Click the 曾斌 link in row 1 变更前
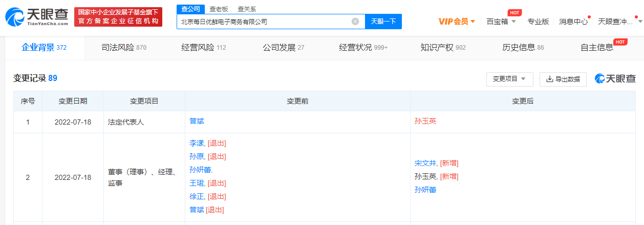644x225 pixels. click(x=197, y=121)
